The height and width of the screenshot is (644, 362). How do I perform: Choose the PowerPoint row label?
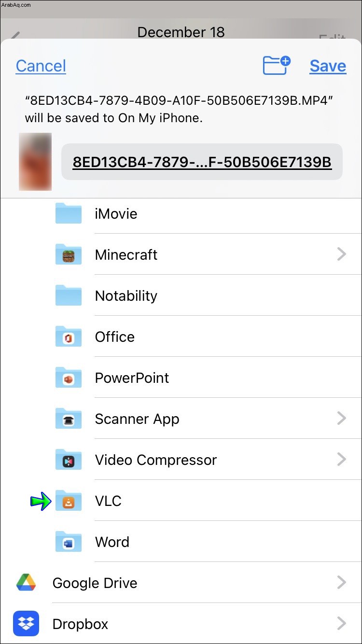132,378
